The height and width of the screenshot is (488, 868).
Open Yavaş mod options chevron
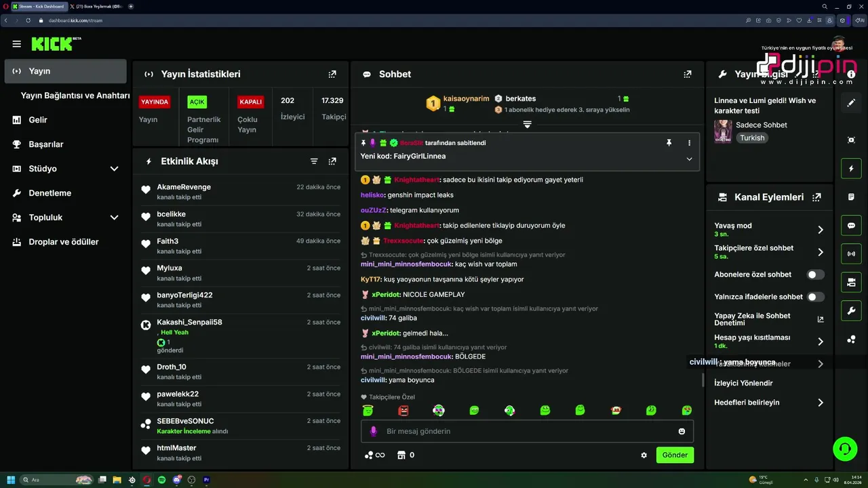tap(820, 230)
